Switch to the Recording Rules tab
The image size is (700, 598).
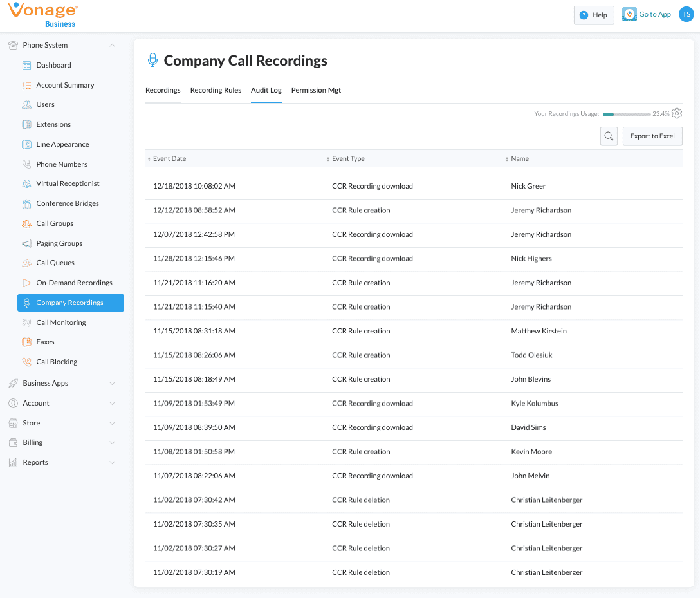pyautogui.click(x=216, y=90)
